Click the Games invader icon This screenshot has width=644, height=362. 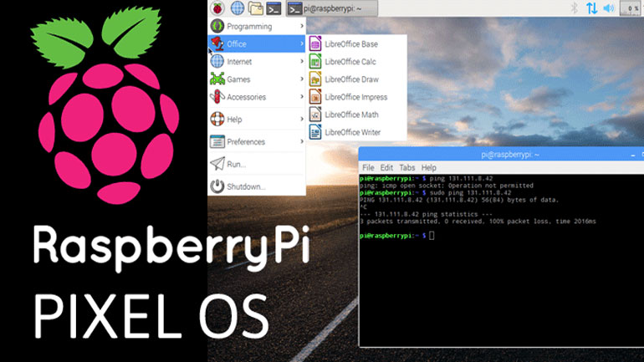[217, 79]
